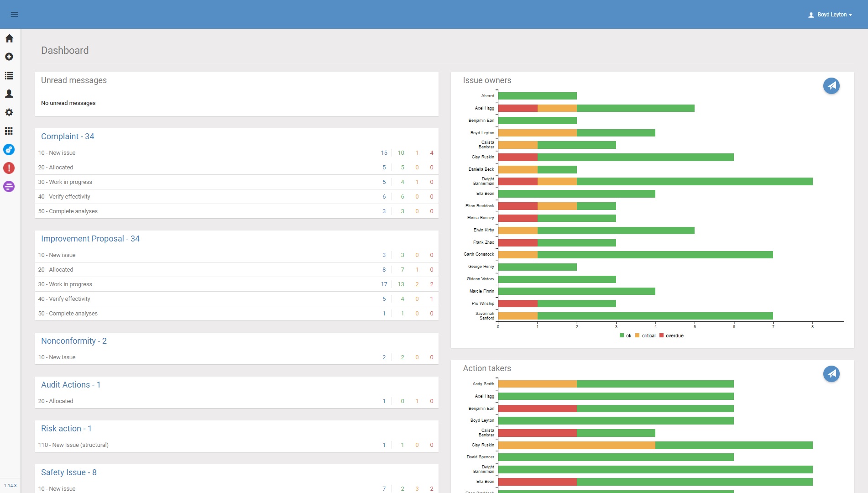Image resolution: width=868 pixels, height=493 pixels.
Task: Click the version number 1.14.3
Action: tap(10, 486)
